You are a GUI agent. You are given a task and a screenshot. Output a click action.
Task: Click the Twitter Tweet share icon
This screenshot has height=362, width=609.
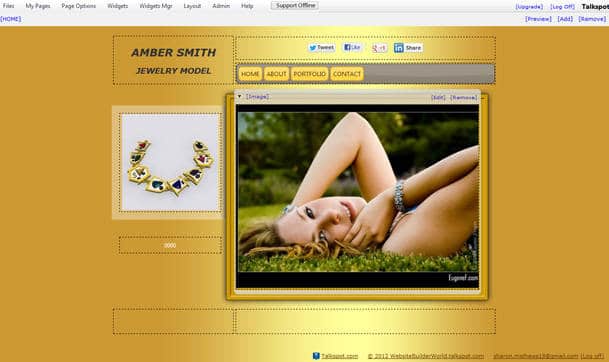pyautogui.click(x=321, y=48)
